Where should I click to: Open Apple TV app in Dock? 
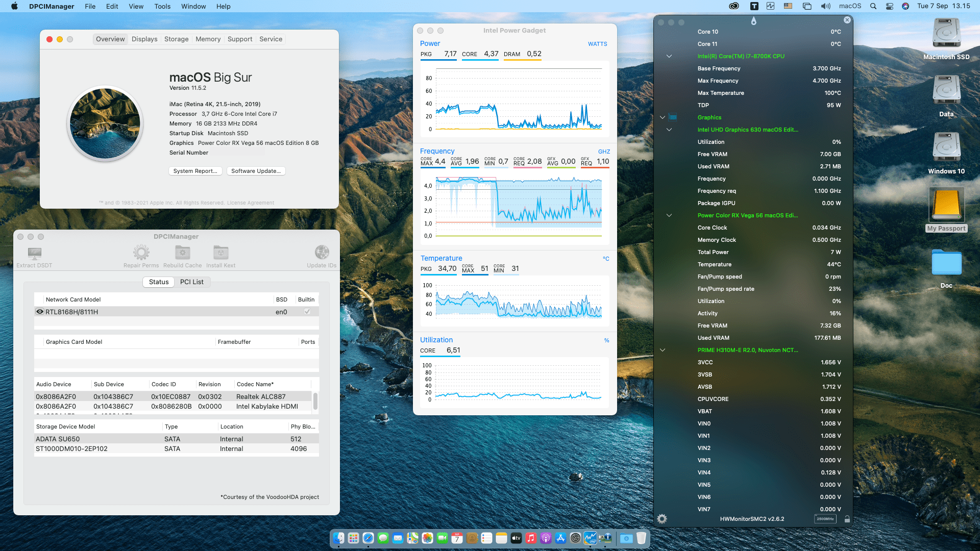(516, 538)
